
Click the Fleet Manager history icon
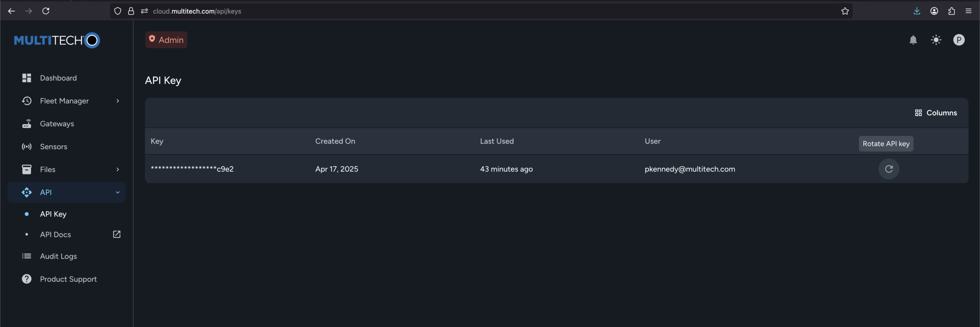(26, 101)
